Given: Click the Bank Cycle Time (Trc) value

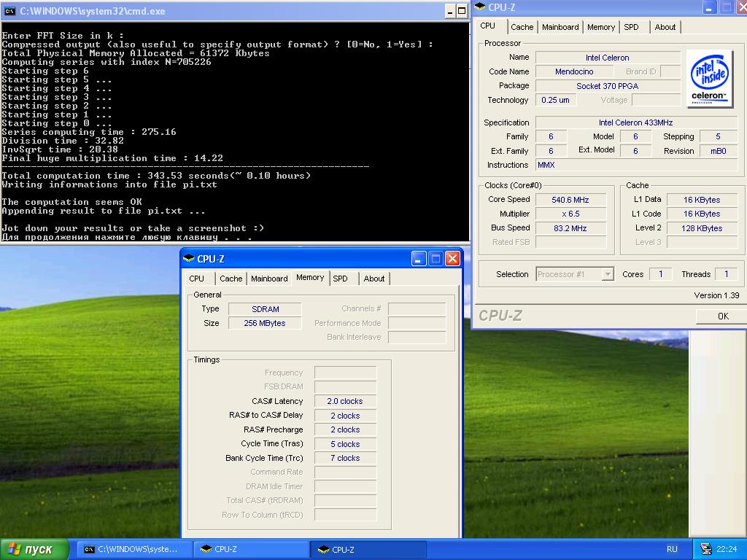Looking at the screenshot, I should [345, 458].
